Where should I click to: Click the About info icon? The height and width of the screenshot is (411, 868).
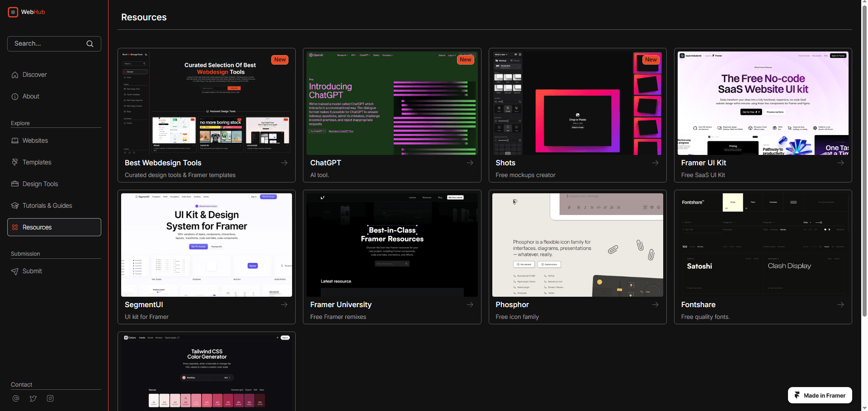[15, 96]
